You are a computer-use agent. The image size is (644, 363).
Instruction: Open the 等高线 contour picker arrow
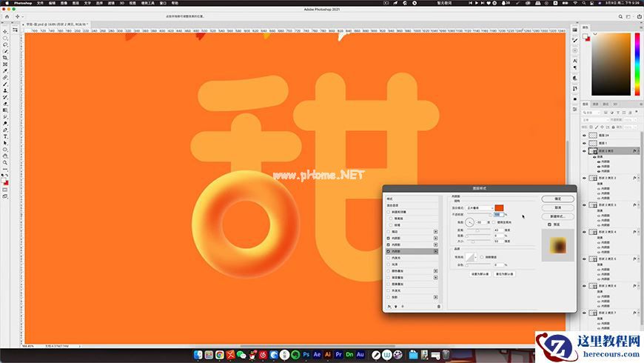coord(476,257)
